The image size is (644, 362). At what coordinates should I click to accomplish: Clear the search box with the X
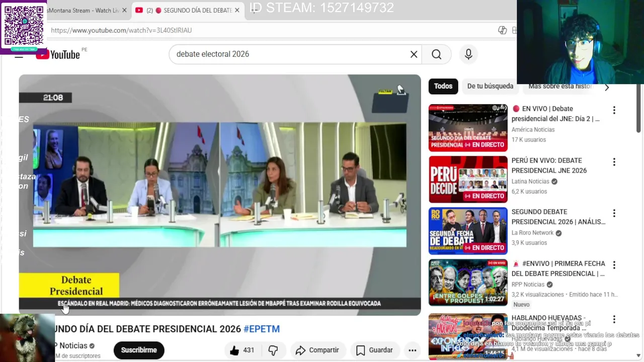coord(414,54)
